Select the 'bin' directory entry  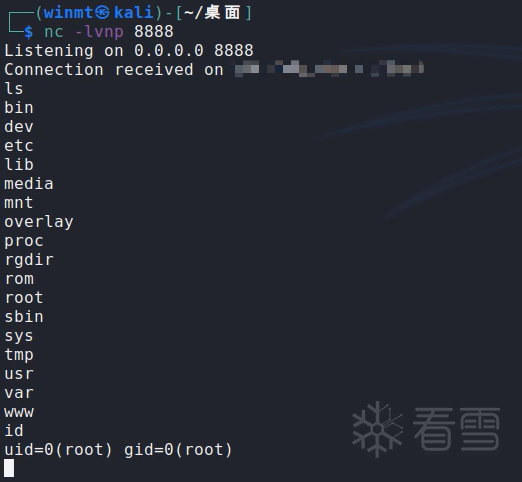(19, 108)
